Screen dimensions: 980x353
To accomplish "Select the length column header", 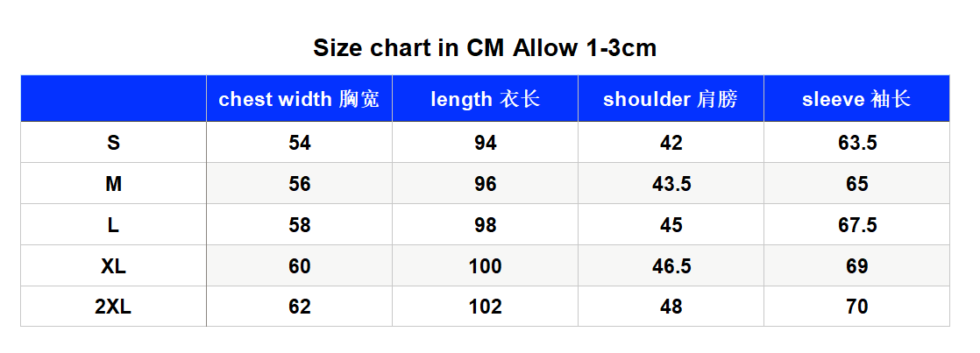I will [x=485, y=99].
